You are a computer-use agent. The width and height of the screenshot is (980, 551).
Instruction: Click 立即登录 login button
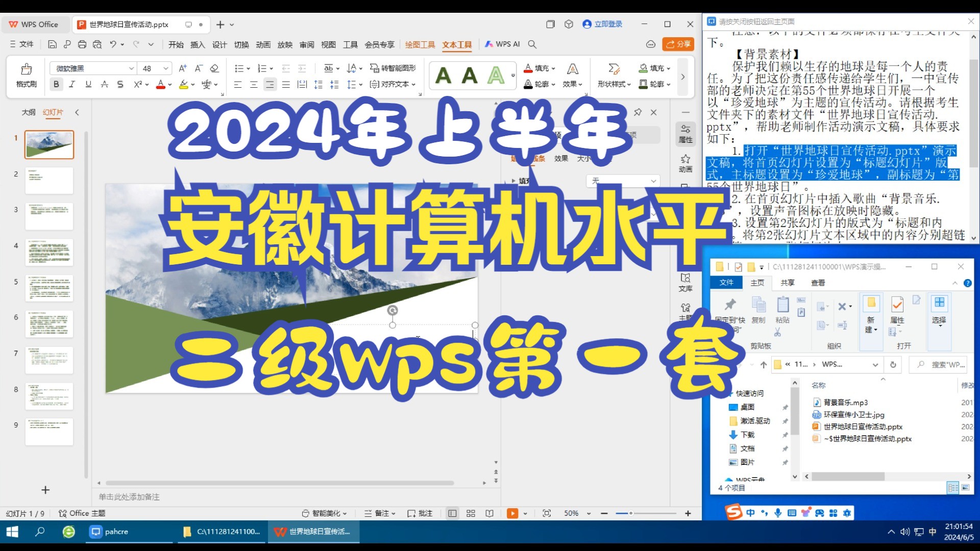tap(603, 24)
